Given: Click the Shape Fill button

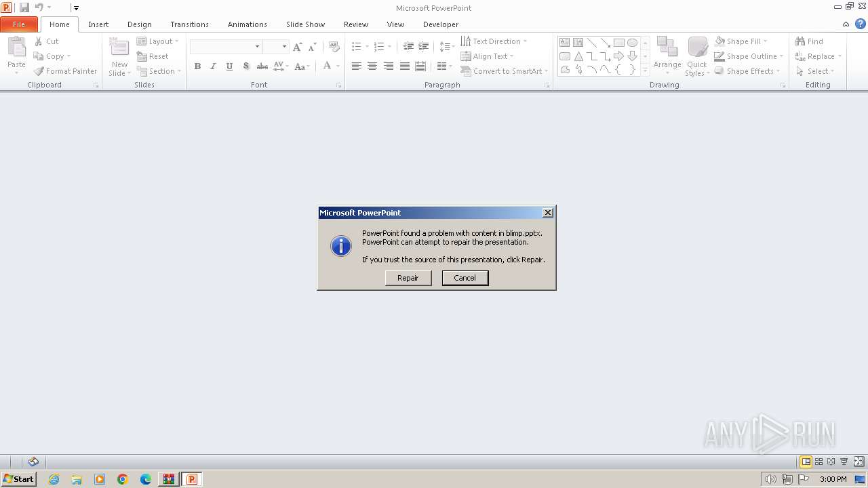Looking at the screenshot, I should coord(741,41).
